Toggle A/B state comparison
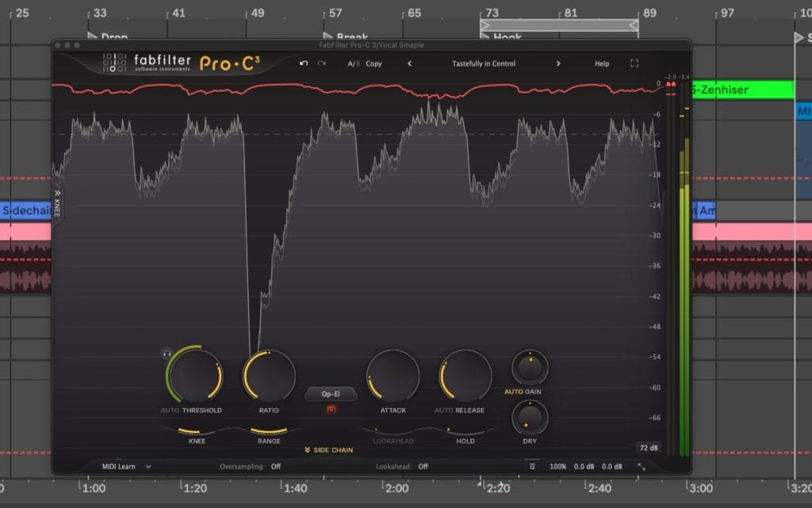Image resolution: width=812 pixels, height=508 pixels. pyautogui.click(x=353, y=63)
